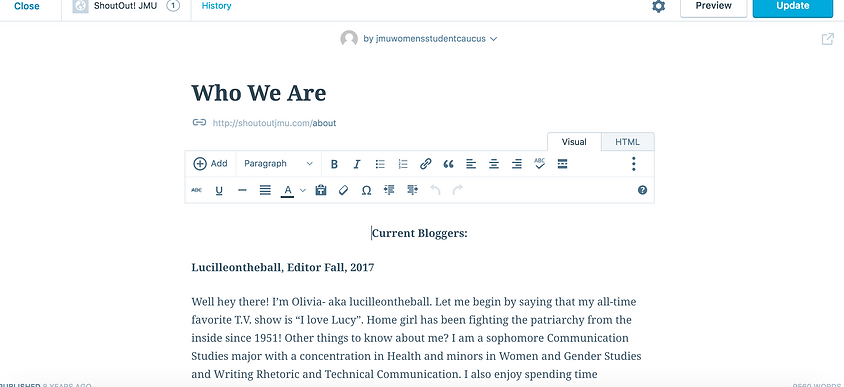Clear formatting with the eraser icon

(x=343, y=190)
